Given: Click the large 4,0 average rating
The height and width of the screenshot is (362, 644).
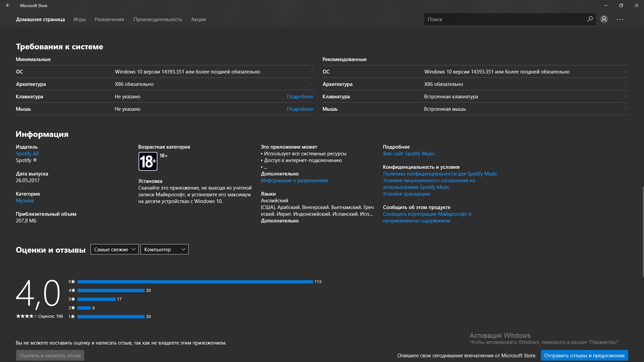Looking at the screenshot, I should click(38, 294).
